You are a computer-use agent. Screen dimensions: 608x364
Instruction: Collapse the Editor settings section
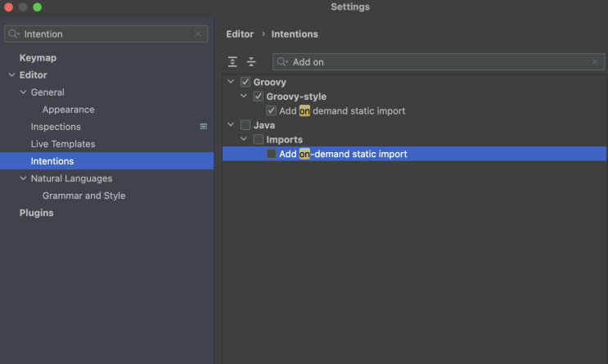click(11, 75)
